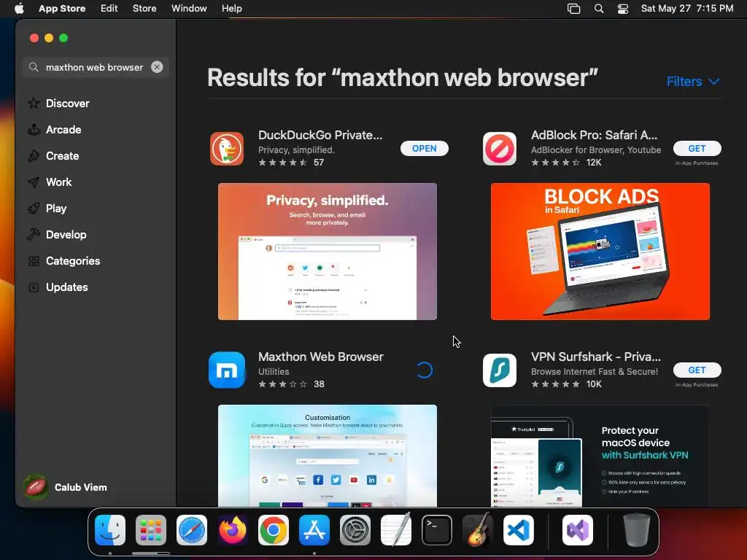Open the Window menu

[x=189, y=9]
